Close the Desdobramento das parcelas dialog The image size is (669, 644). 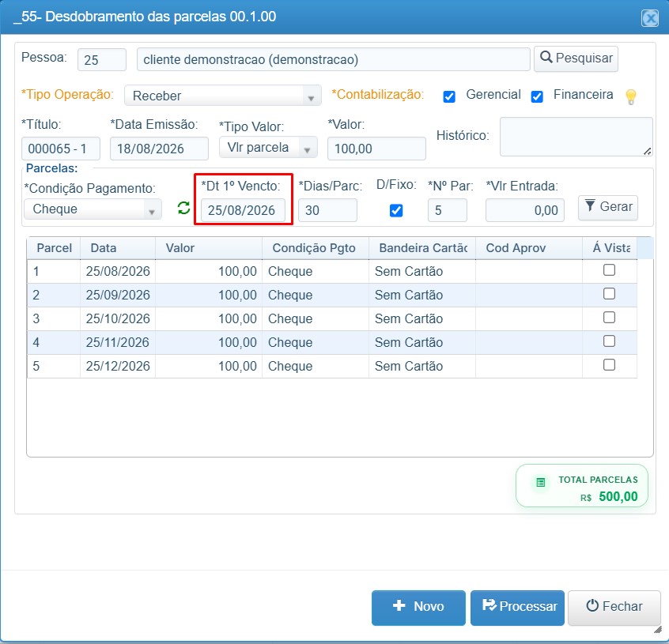click(650, 18)
